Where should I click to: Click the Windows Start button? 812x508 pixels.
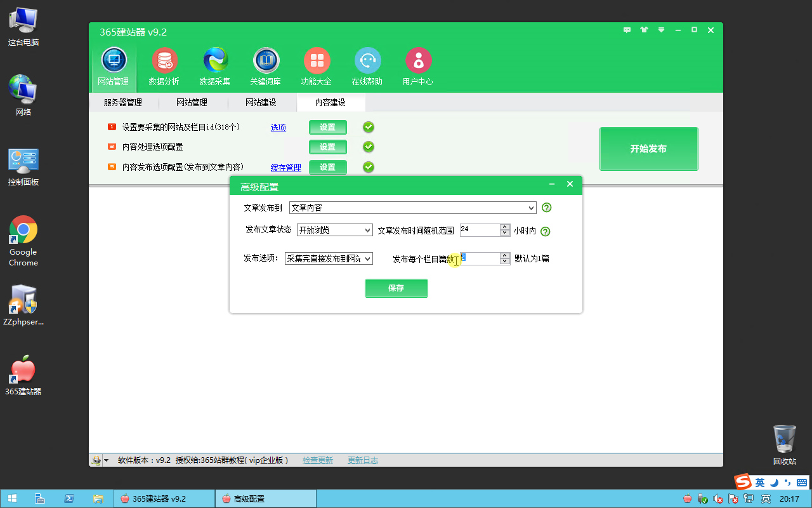(x=12, y=498)
